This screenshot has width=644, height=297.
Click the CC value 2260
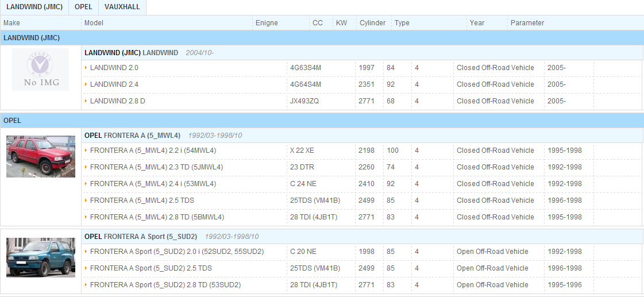pyautogui.click(x=367, y=167)
